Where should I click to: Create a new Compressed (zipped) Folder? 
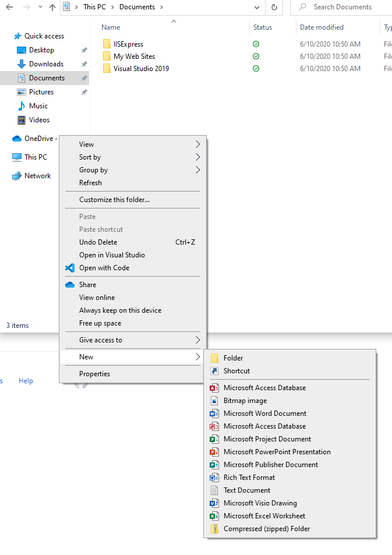point(290,529)
